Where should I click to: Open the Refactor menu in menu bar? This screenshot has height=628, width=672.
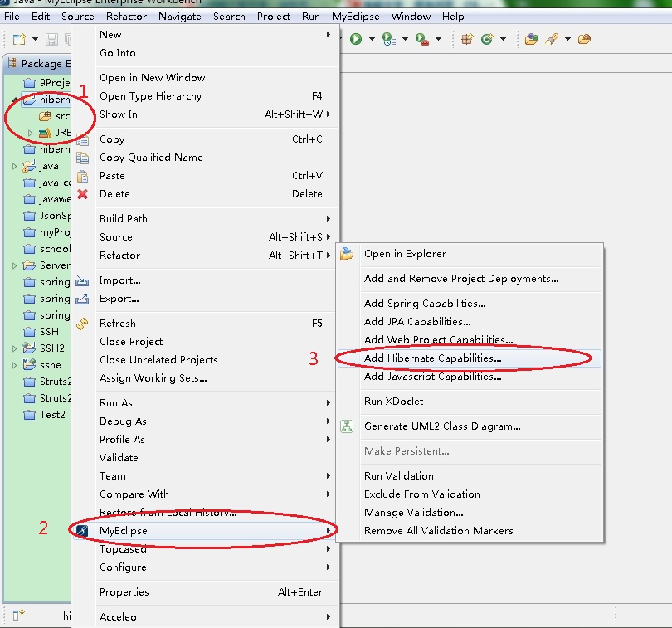tap(126, 17)
